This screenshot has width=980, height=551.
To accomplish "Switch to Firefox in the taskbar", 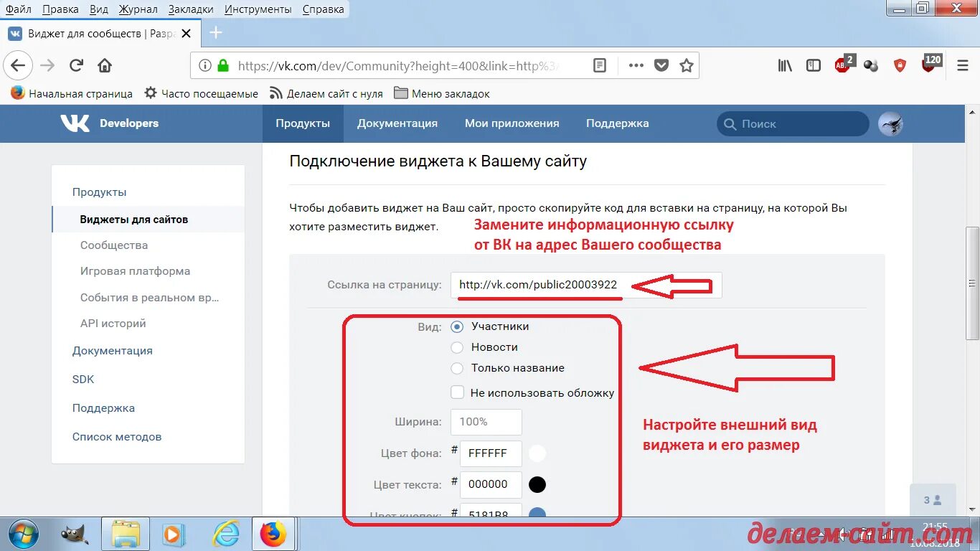I will pyautogui.click(x=273, y=534).
